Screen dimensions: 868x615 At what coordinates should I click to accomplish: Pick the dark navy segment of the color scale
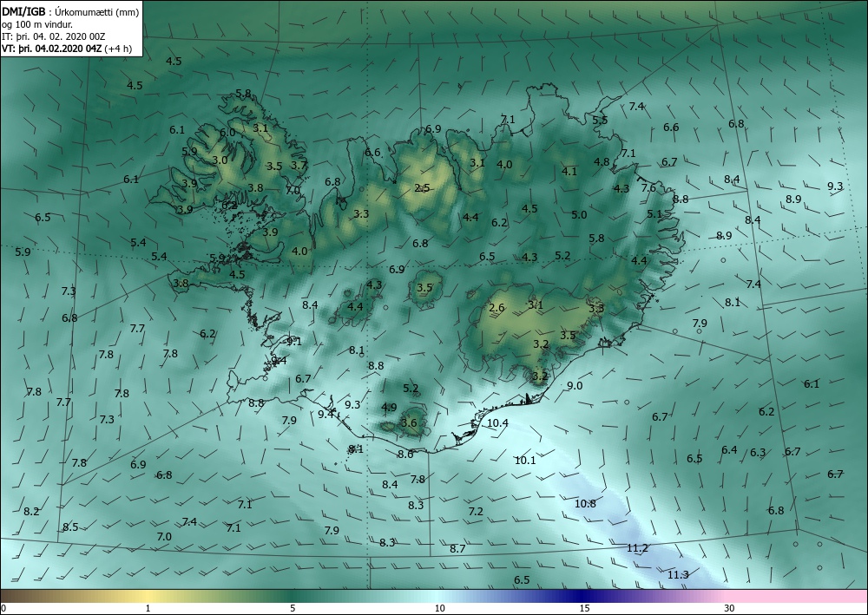click(x=582, y=596)
